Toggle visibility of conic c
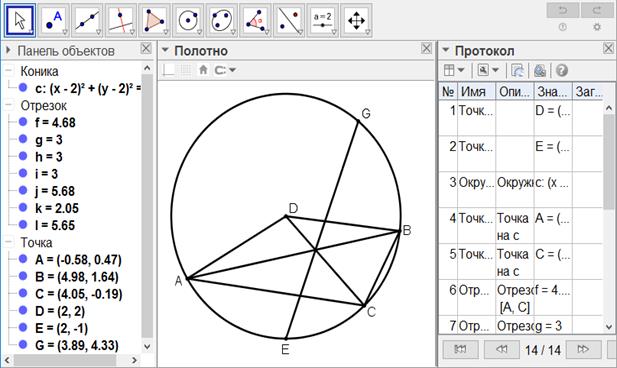Screen dimensions: 617x368 pyautogui.click(x=23, y=87)
